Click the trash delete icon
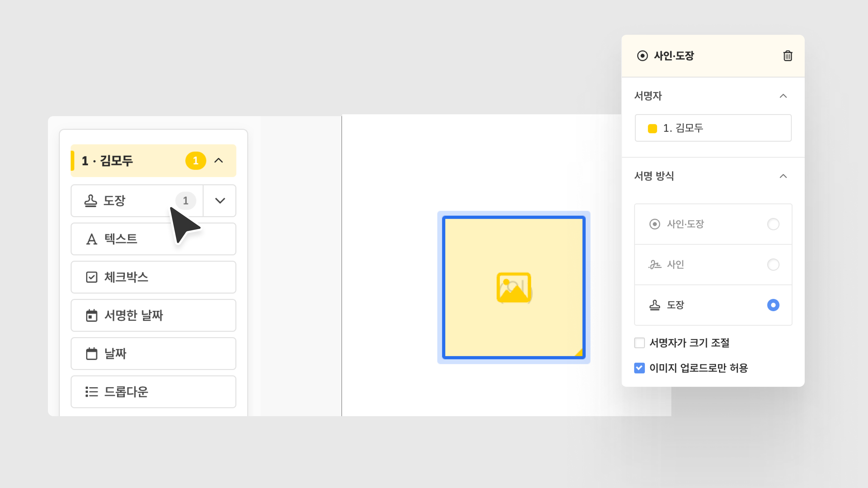The height and width of the screenshot is (488, 868). click(x=788, y=56)
